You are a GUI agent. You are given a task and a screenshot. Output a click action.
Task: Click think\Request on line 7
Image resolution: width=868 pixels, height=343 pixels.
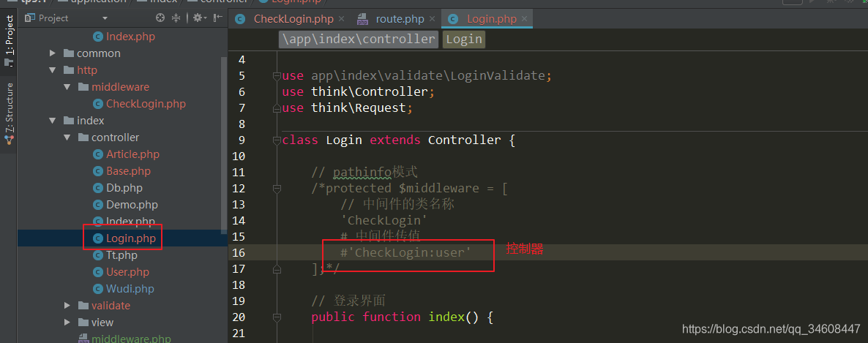click(x=359, y=108)
